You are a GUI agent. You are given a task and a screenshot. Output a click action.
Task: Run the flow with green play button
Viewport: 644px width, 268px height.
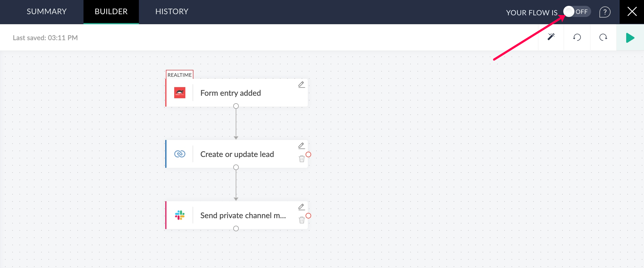630,38
